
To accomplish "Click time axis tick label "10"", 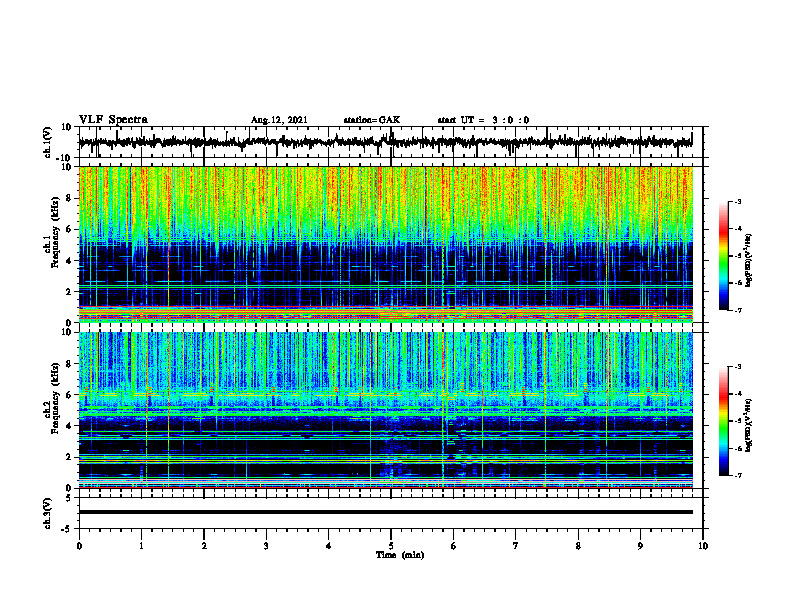I will tap(703, 546).
